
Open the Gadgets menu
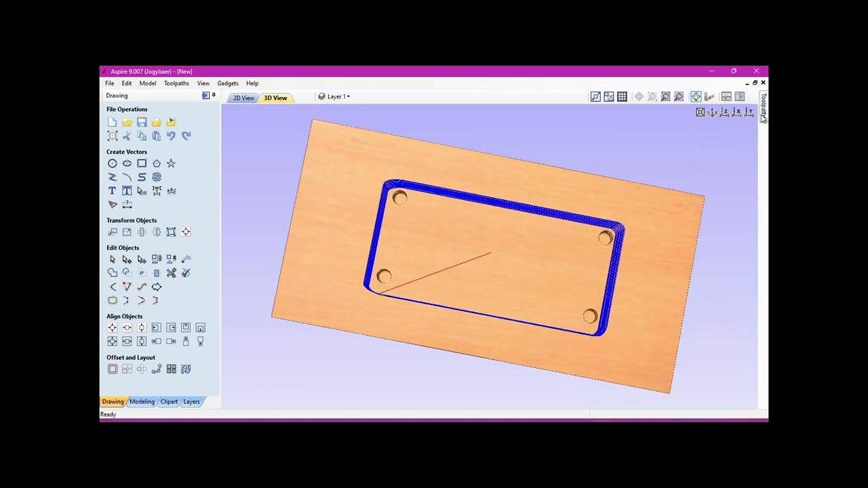pos(228,83)
